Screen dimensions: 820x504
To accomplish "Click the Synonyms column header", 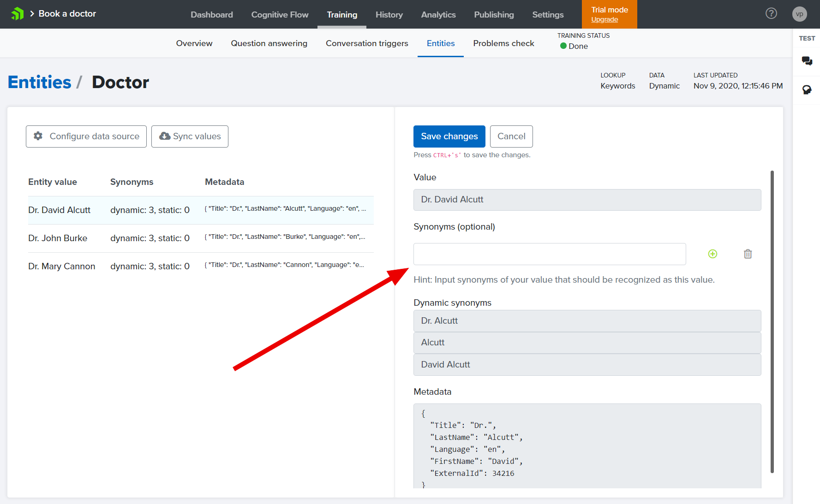I will [132, 182].
